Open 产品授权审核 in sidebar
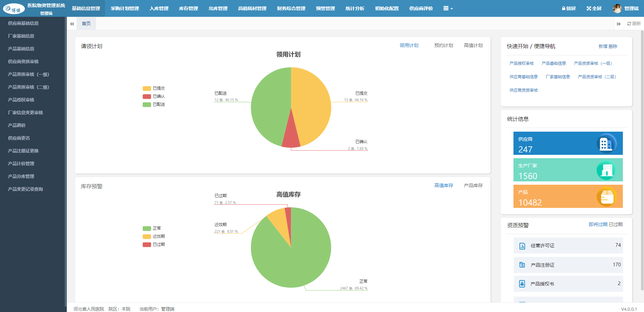The height and width of the screenshot is (312, 644). pyautogui.click(x=21, y=100)
